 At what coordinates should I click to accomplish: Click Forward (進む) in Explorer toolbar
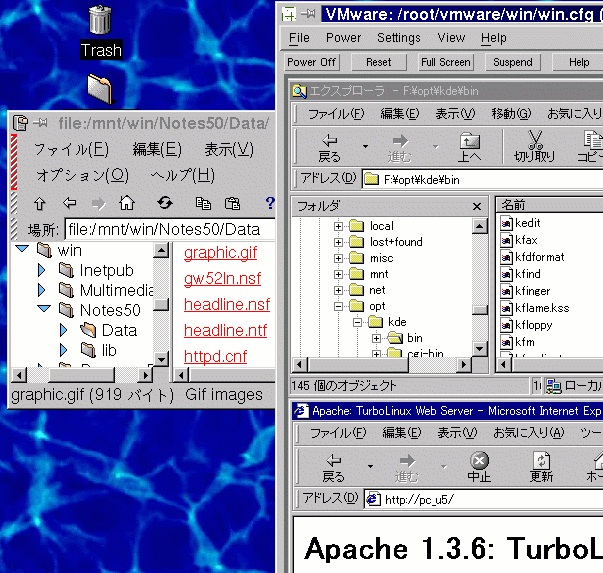point(400,148)
